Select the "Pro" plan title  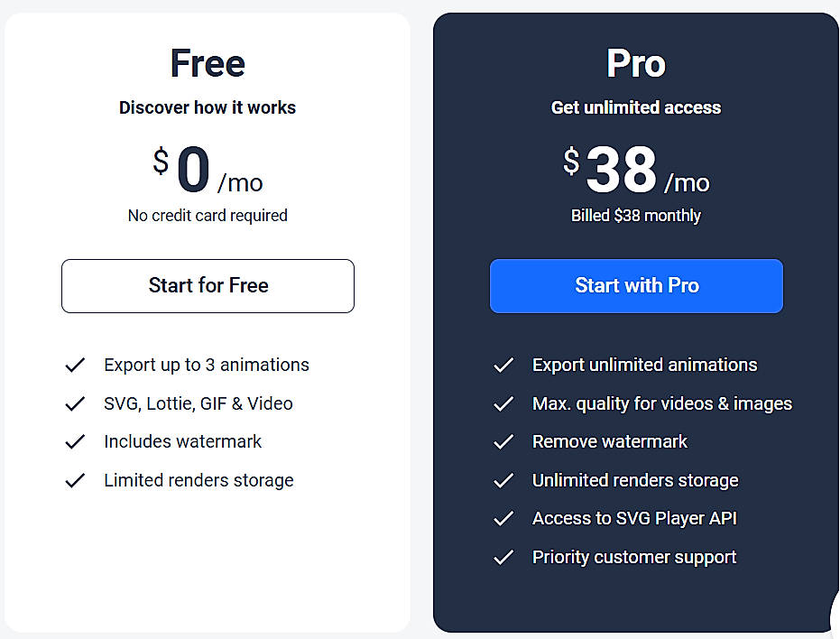[635, 63]
